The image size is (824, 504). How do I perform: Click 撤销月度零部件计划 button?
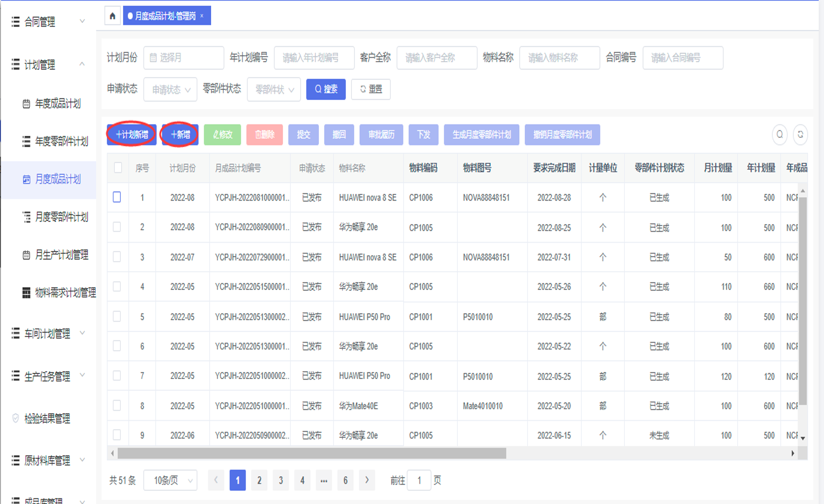click(x=563, y=134)
